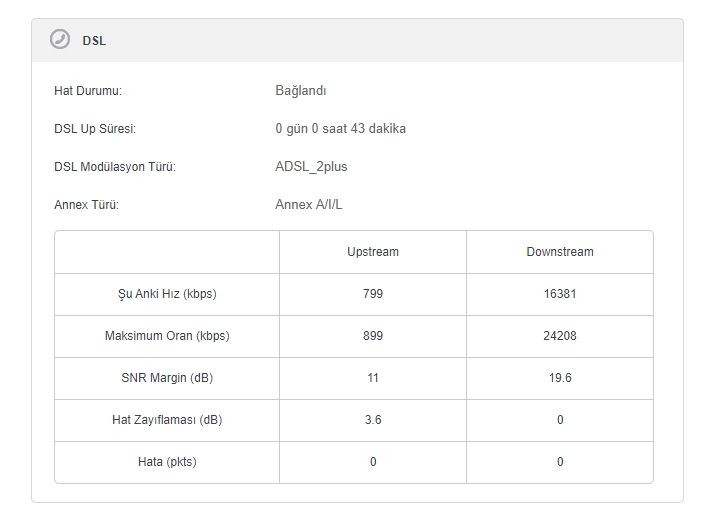The height and width of the screenshot is (513, 722).
Task: Click the Maksimum Oran row label
Action: coord(167,336)
